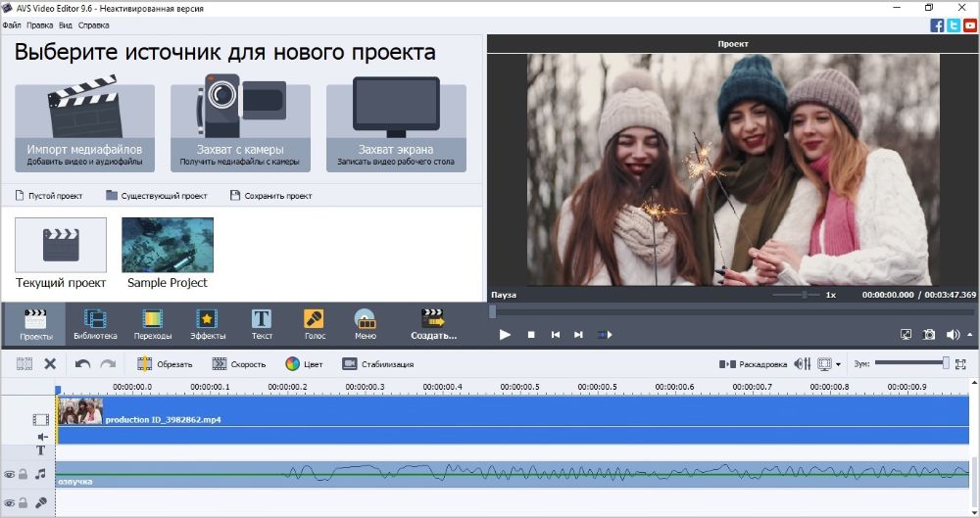Open the Переходы (Transitions) tab

152,324
